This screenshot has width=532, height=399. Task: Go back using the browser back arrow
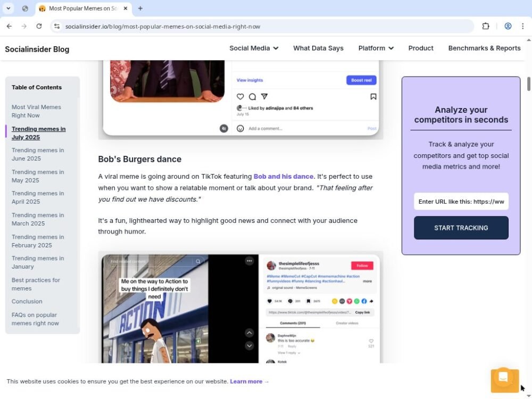[9, 26]
